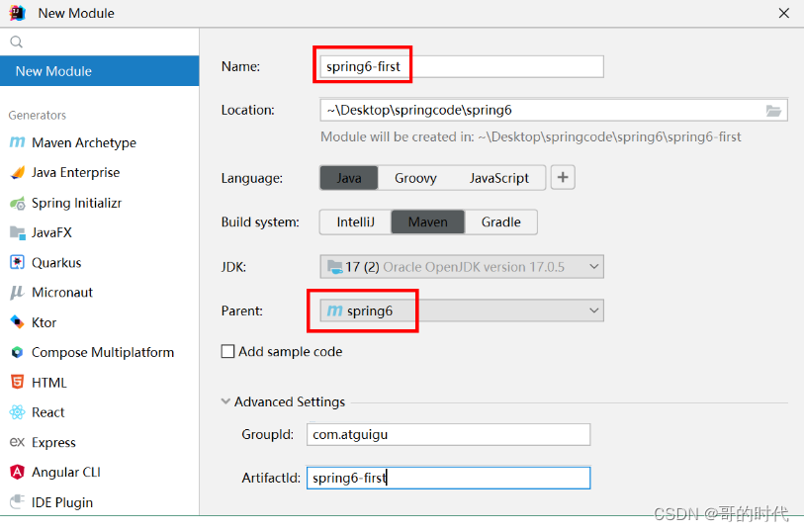This screenshot has height=532, width=804.
Task: Browse for location with folder icon
Action: [773, 110]
